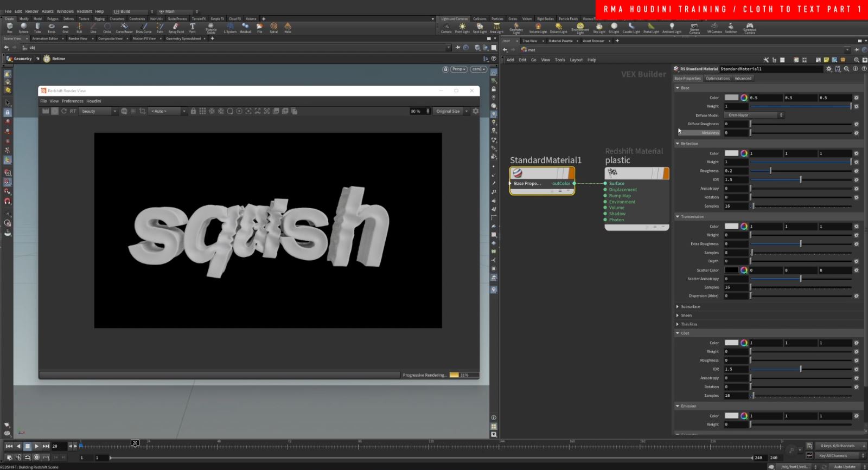Select the Font tool in the Create shelf
The height and width of the screenshot is (470, 868).
[192, 27]
